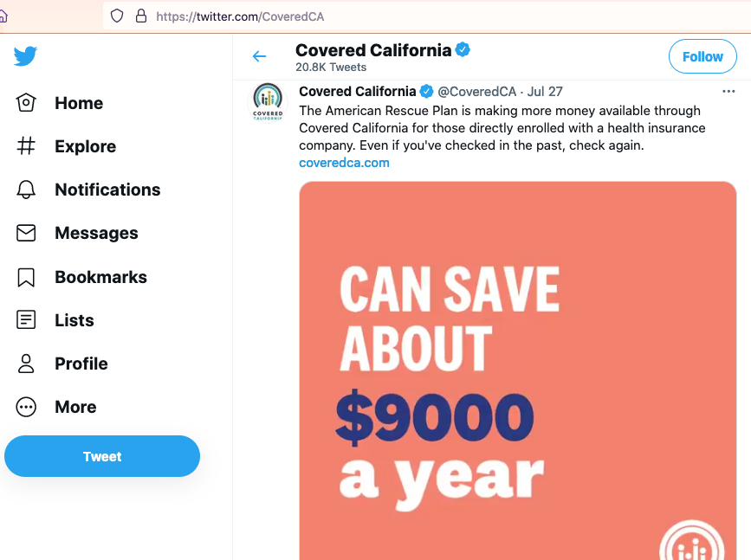Viewport: 751px width, 560px height.
Task: Open Covered California profile avatar
Action: 268,101
